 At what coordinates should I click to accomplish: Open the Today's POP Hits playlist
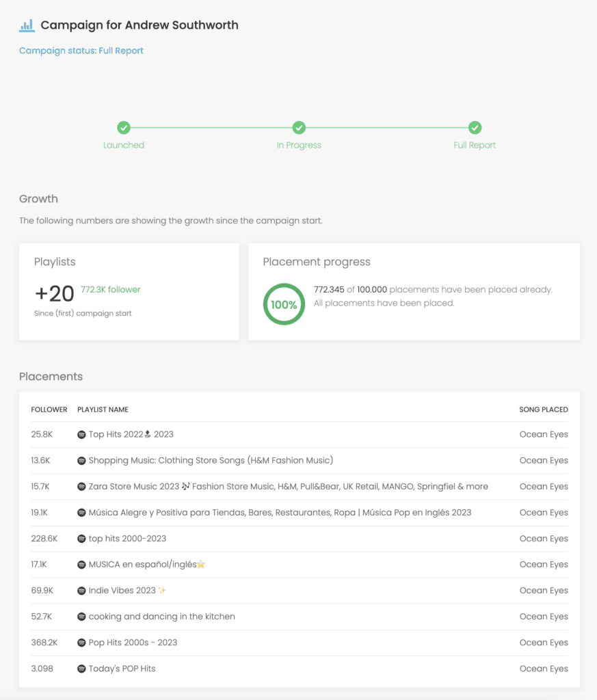coord(122,669)
